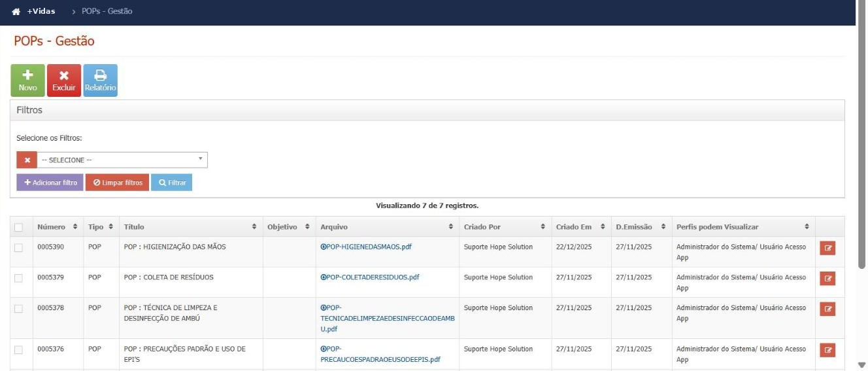
Task: Create a new record with Novo button
Action: tap(27, 80)
